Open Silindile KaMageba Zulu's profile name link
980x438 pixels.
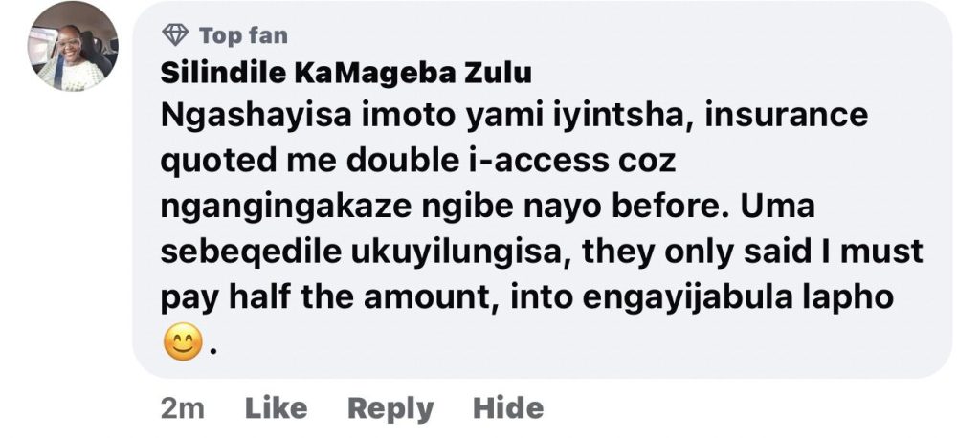point(346,74)
